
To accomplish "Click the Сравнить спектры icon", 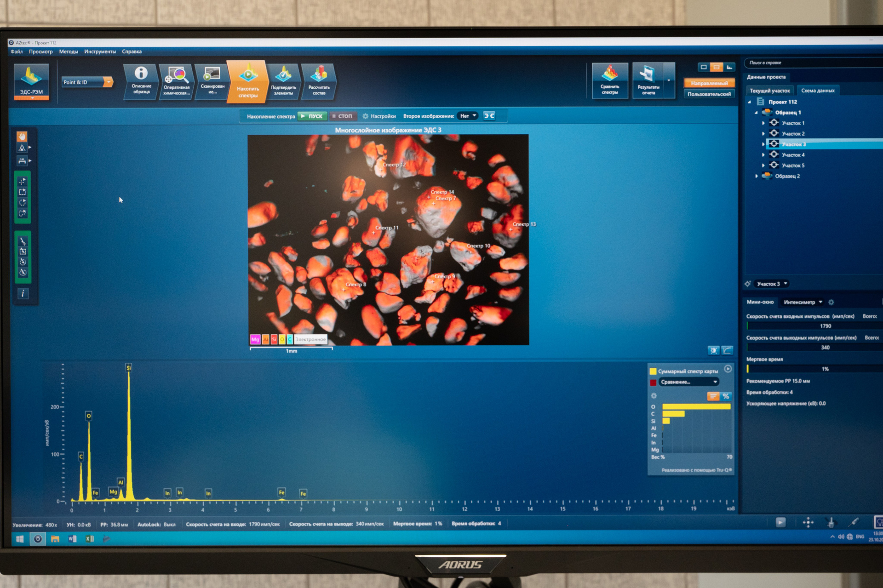I will click(x=609, y=80).
